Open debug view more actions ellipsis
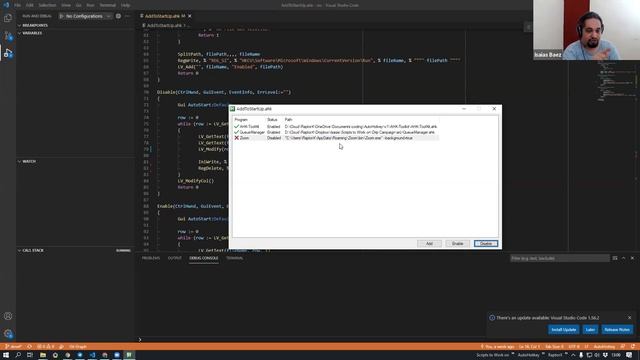Viewport: 640px width, 360px height. 128,16
